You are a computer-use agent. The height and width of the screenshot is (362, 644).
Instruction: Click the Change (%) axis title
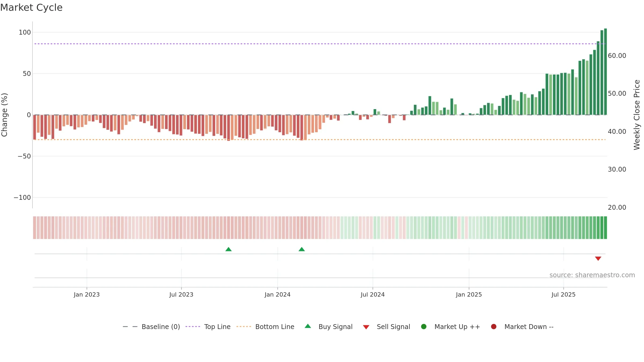coord(4,115)
